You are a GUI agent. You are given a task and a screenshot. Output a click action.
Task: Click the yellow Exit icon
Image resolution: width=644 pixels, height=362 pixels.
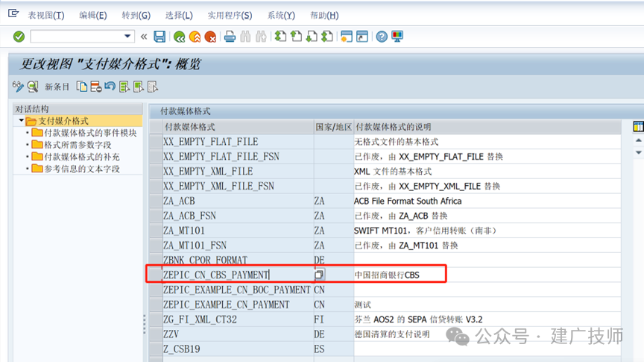195,37
